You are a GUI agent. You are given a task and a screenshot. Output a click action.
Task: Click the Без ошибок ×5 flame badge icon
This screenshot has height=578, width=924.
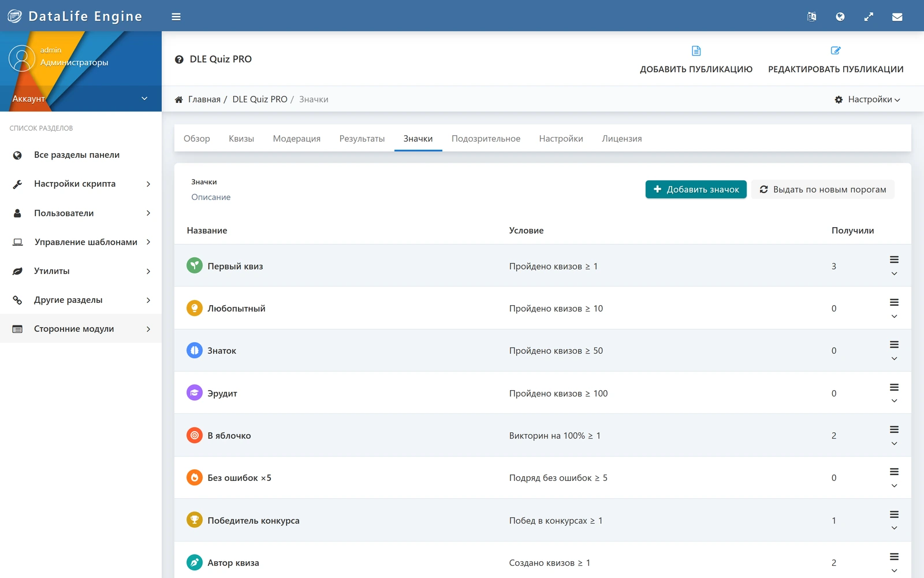pyautogui.click(x=195, y=477)
